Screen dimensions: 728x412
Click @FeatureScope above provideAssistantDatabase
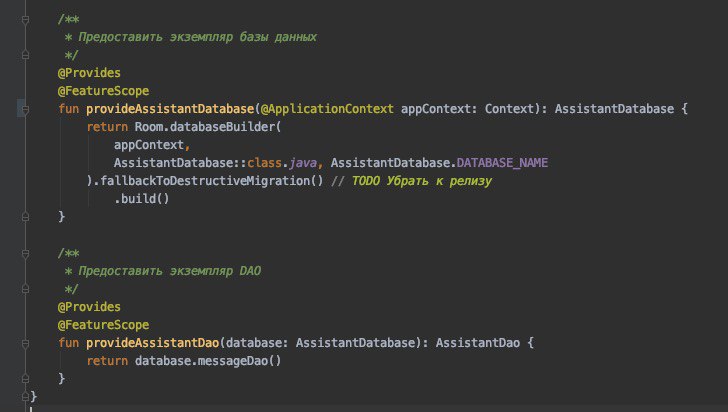pos(104,91)
